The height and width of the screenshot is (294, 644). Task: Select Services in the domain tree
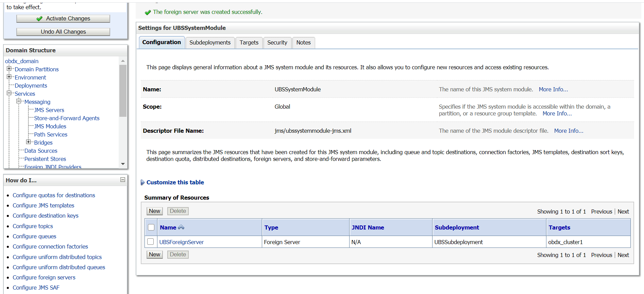(25, 94)
